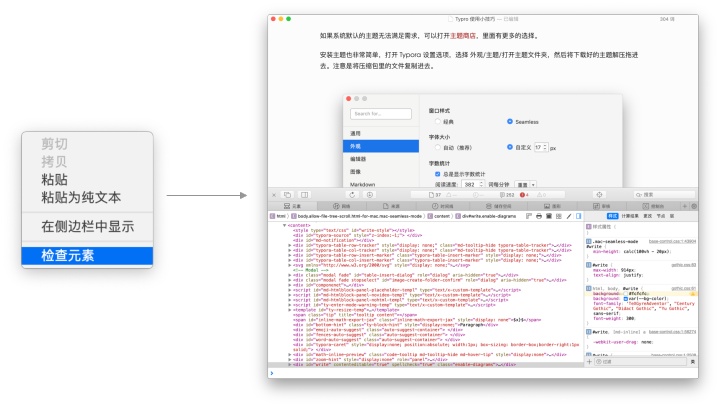Expand the math-inline-preview div node
Screen dimensions: 720x407
[290, 355]
